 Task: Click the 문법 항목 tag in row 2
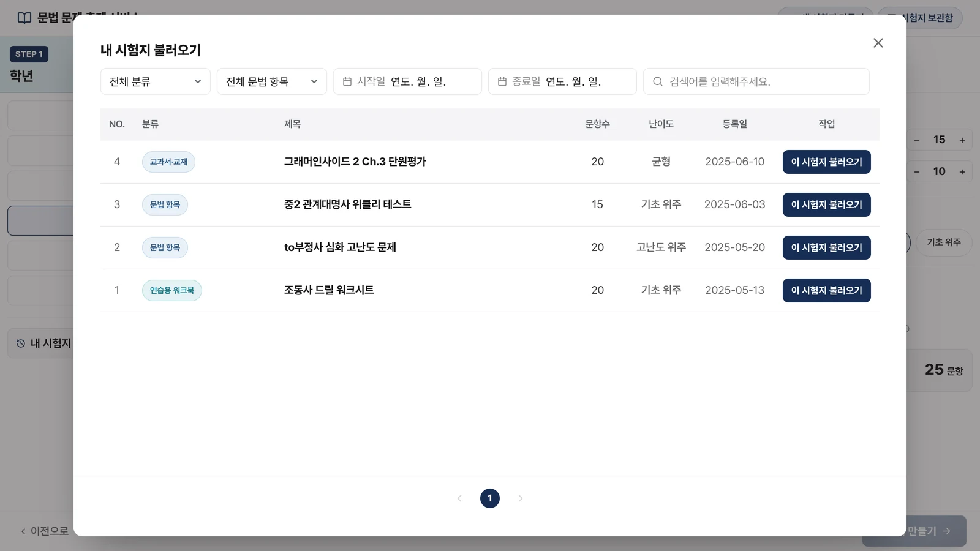[x=165, y=248]
